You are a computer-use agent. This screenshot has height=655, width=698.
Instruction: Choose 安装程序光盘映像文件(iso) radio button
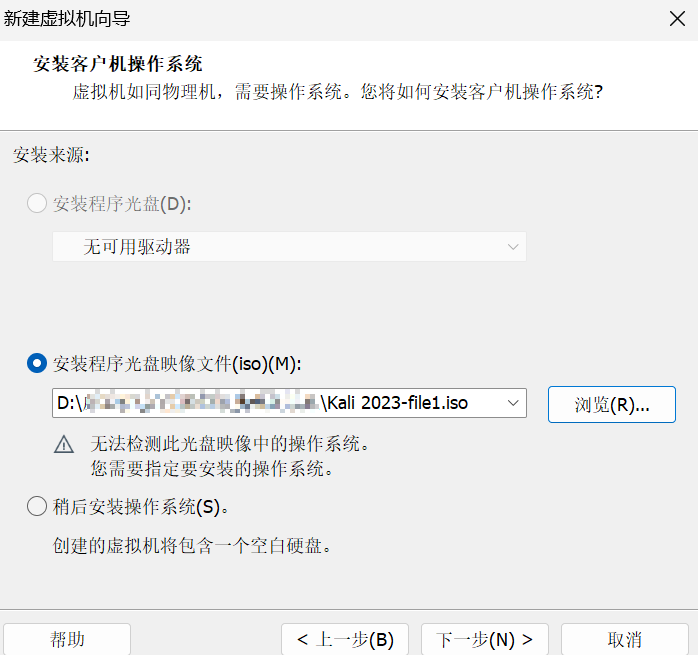pos(37,364)
